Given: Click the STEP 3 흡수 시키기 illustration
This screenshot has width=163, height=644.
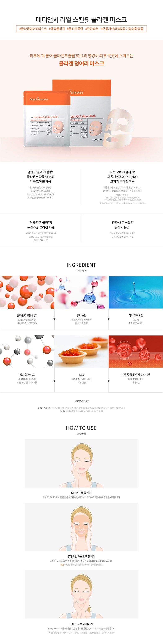Looking at the screenshot, I should point(81,594).
